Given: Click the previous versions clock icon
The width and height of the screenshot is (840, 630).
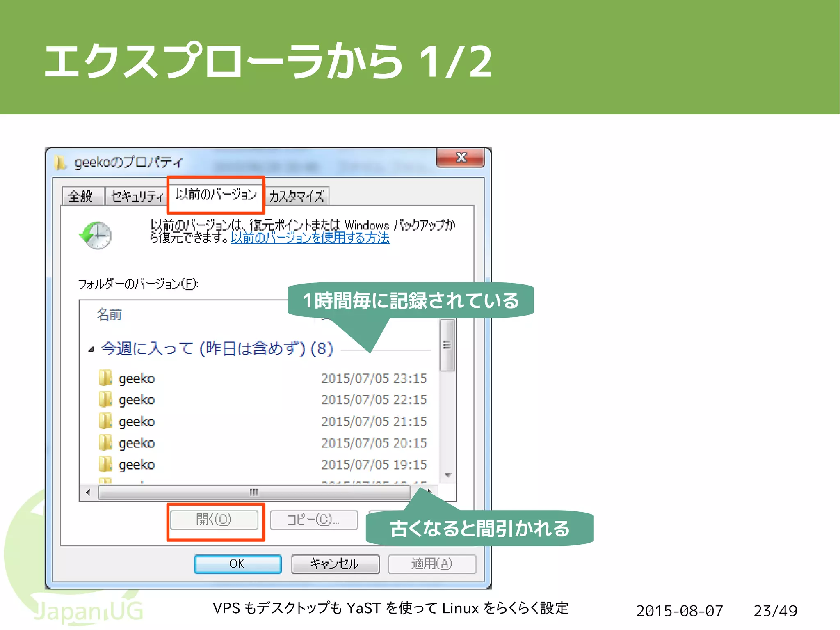Looking at the screenshot, I should (96, 235).
